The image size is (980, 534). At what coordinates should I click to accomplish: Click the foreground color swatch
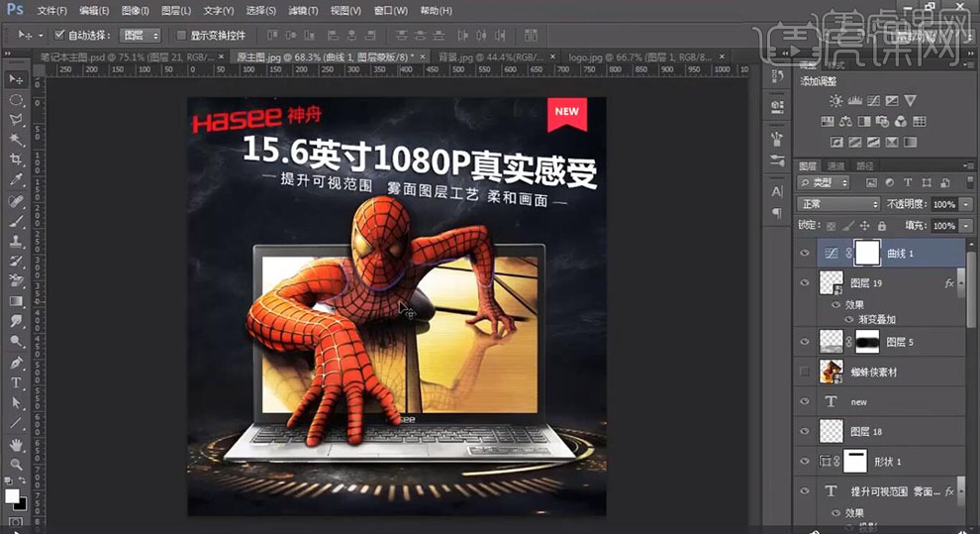(x=12, y=496)
